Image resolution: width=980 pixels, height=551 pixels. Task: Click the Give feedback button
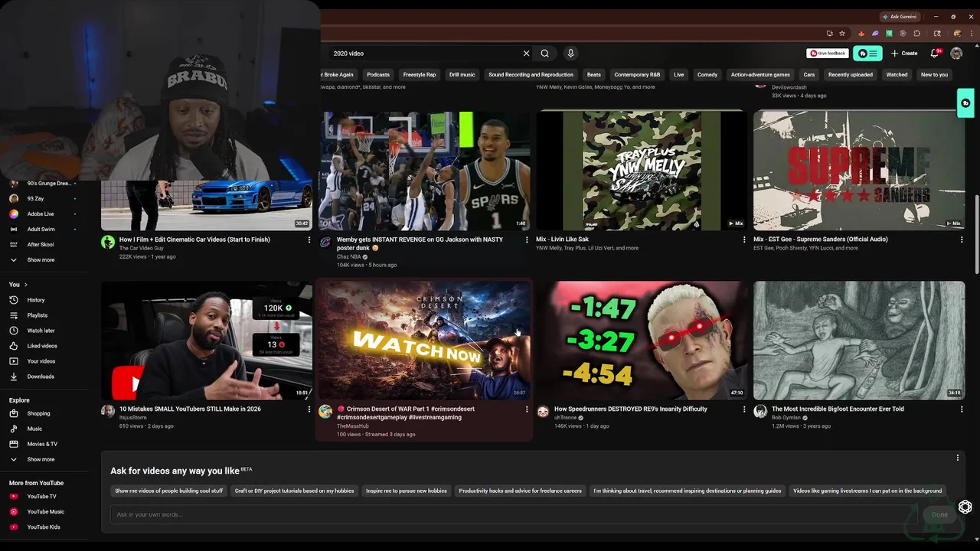coord(828,54)
